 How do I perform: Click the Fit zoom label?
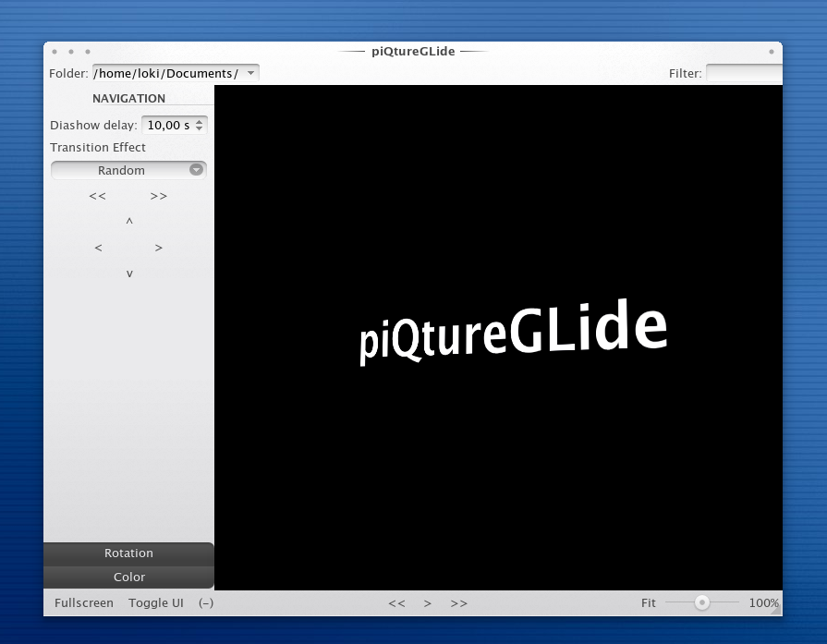pos(649,602)
